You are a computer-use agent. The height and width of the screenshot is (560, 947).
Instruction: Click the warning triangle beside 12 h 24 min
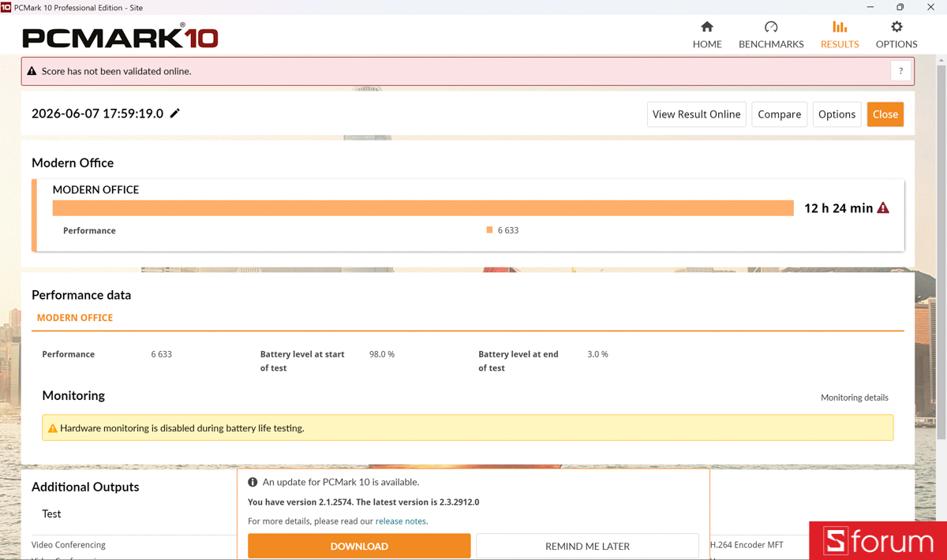(883, 207)
